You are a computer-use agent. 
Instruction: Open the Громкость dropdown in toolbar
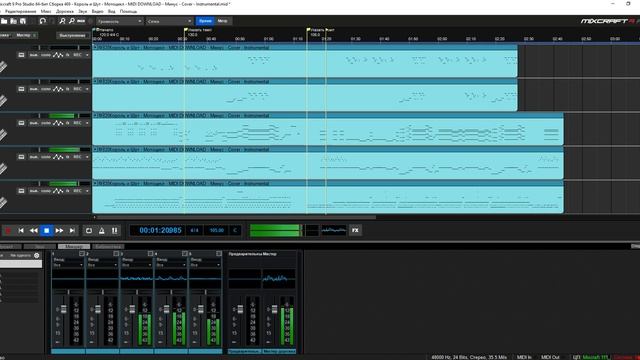pyautogui.click(x=119, y=21)
